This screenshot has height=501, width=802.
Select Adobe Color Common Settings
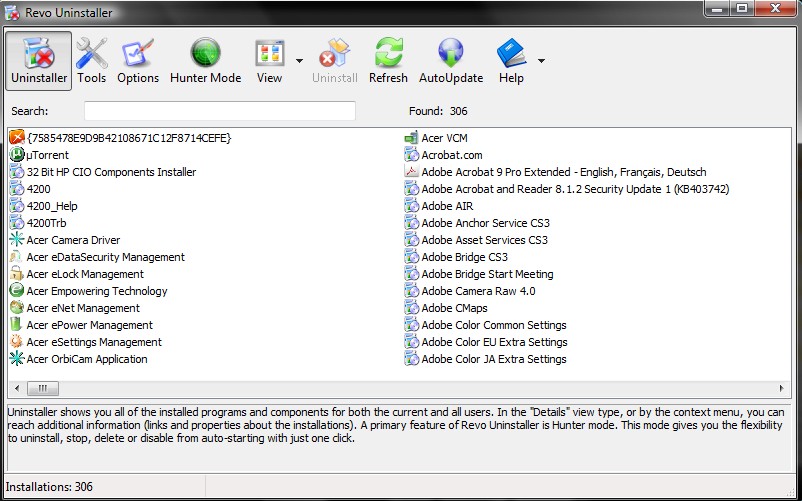point(485,325)
